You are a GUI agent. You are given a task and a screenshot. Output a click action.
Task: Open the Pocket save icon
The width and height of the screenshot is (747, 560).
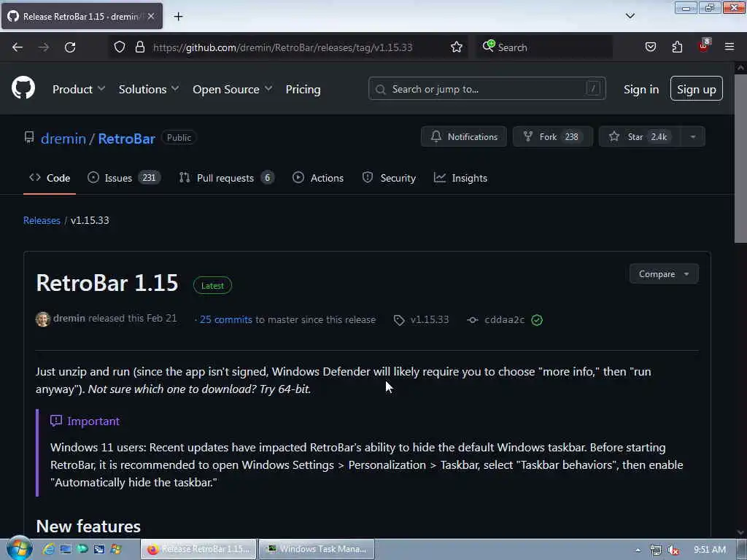[650, 47]
